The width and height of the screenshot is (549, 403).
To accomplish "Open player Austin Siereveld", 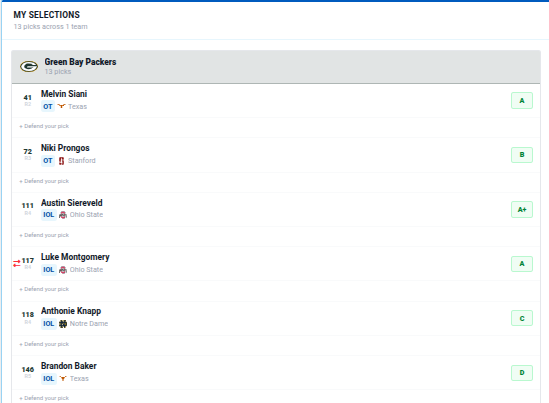I will point(72,203).
